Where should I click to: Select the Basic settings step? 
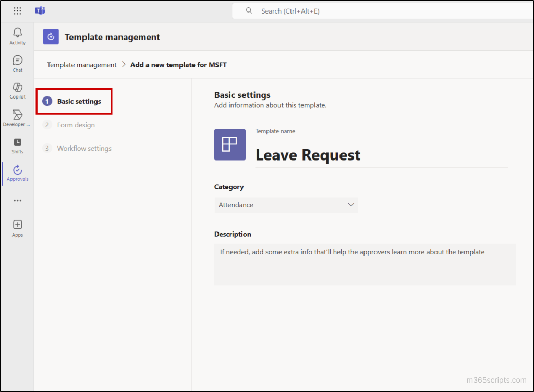79,101
